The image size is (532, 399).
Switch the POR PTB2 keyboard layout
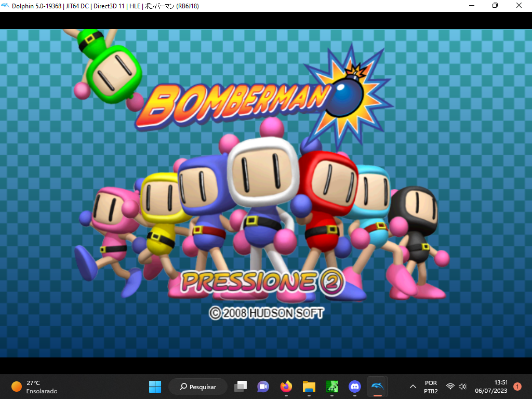(x=431, y=387)
